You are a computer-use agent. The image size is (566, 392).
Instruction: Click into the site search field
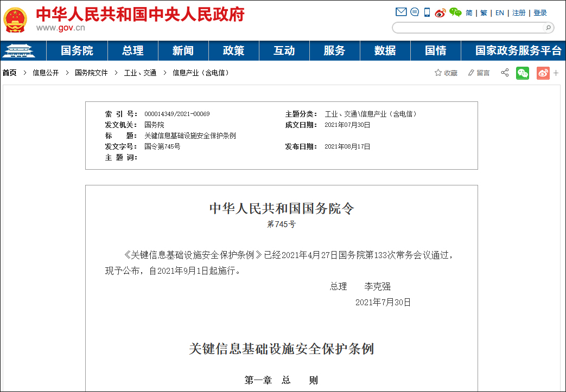pyautogui.click(x=467, y=28)
